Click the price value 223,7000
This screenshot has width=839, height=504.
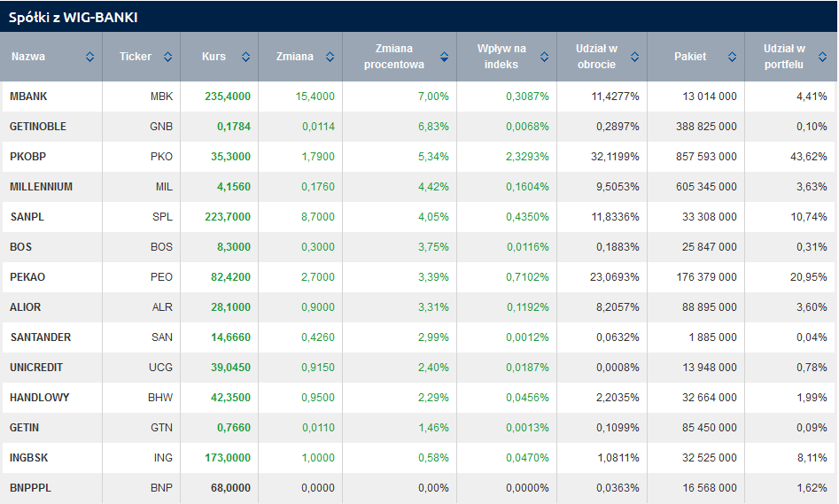228,217
